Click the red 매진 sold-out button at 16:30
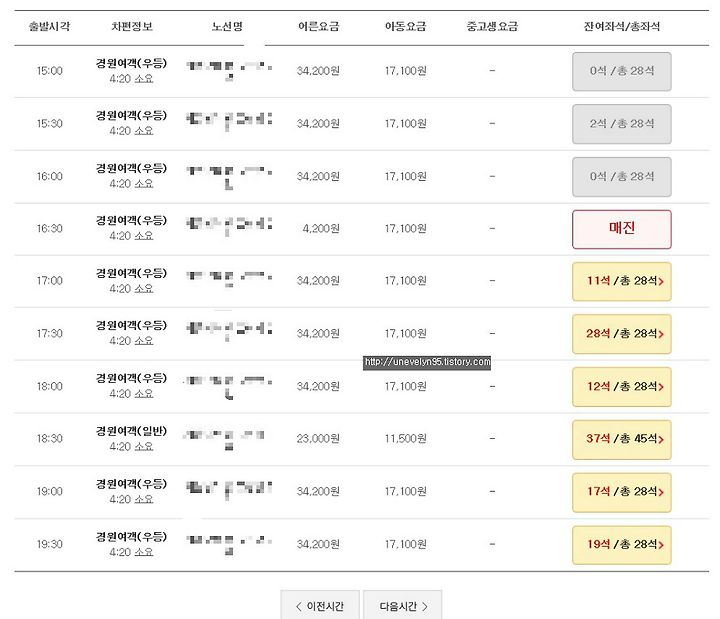Image resolution: width=720 pixels, height=619 pixels. (x=622, y=229)
